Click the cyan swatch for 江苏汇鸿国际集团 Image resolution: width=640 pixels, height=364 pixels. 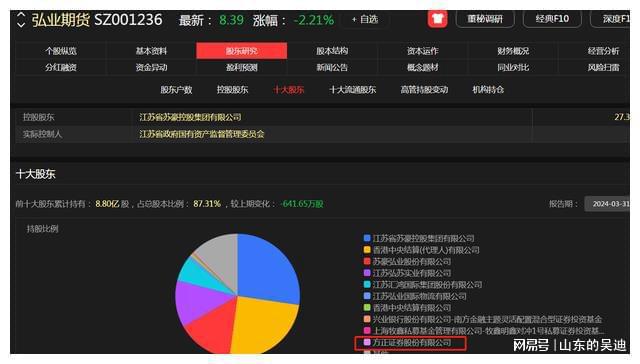(367, 284)
